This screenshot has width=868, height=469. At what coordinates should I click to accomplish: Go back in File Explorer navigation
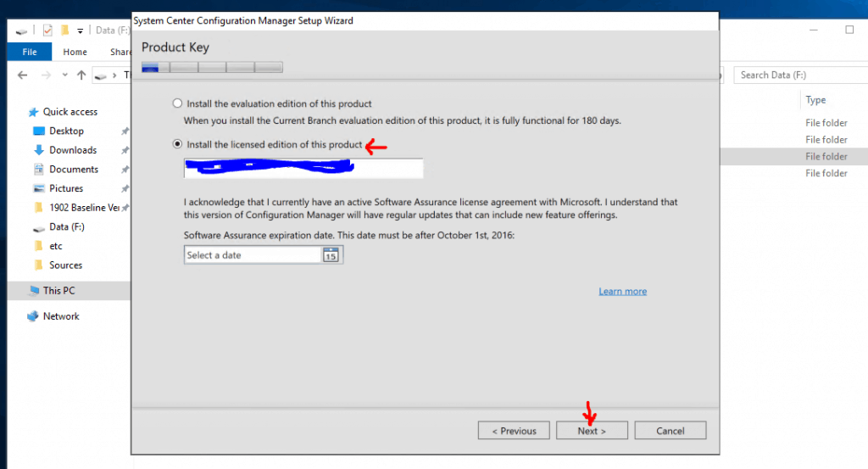click(x=22, y=75)
